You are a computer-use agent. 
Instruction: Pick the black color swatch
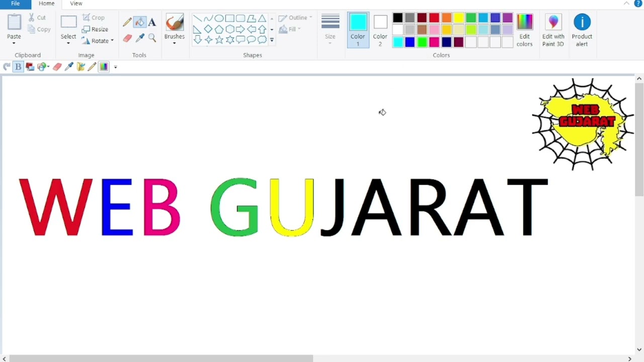tap(397, 18)
